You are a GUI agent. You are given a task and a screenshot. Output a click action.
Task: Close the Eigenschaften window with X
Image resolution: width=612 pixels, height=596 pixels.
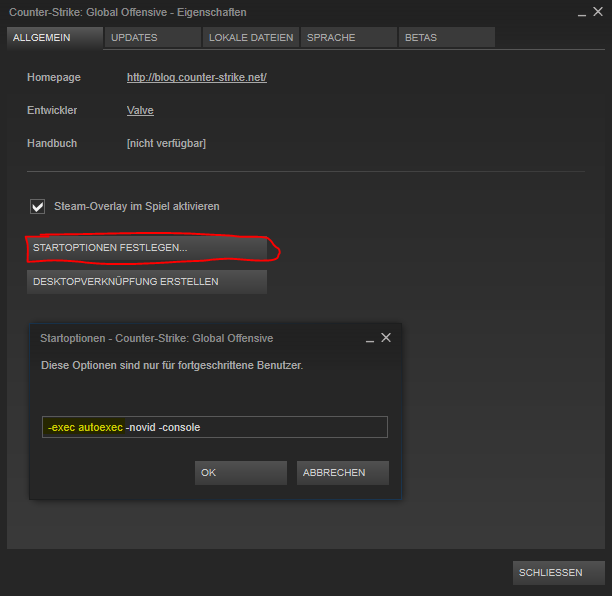point(598,12)
